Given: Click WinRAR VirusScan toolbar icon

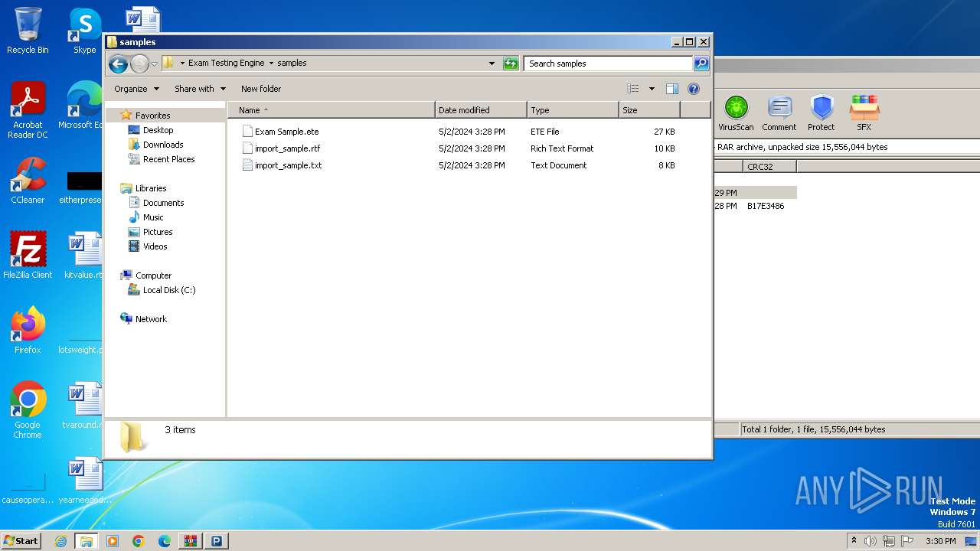Looking at the screenshot, I should 736,113.
